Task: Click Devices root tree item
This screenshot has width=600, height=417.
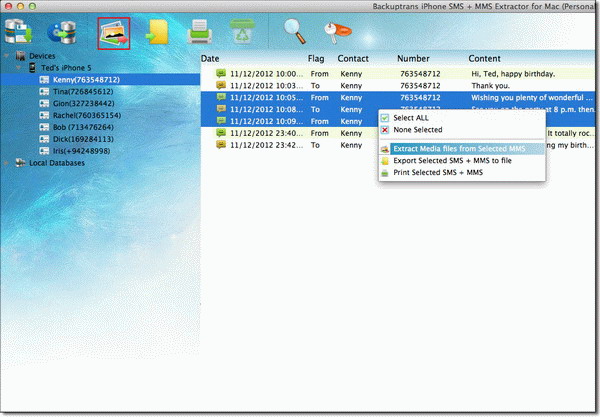Action: click(42, 56)
